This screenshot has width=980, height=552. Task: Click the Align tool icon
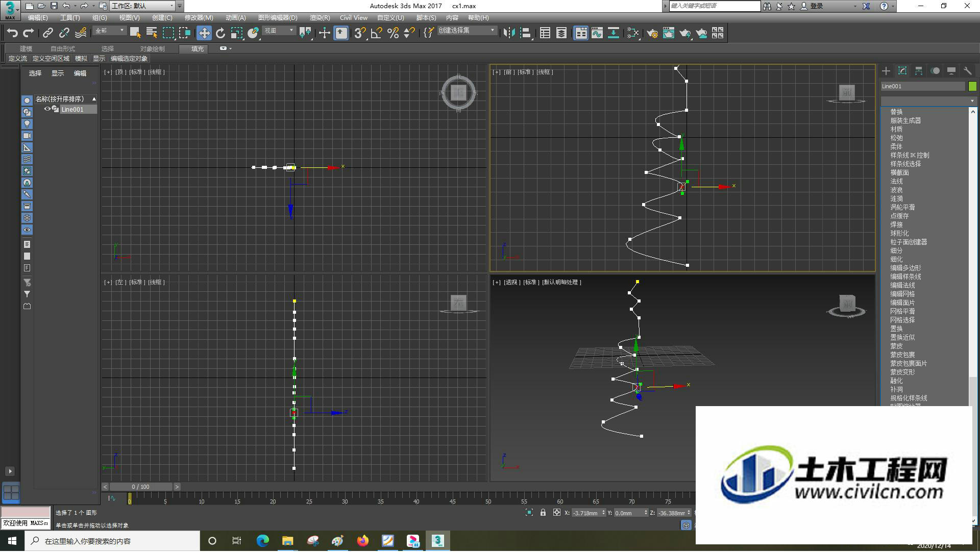[x=525, y=33]
